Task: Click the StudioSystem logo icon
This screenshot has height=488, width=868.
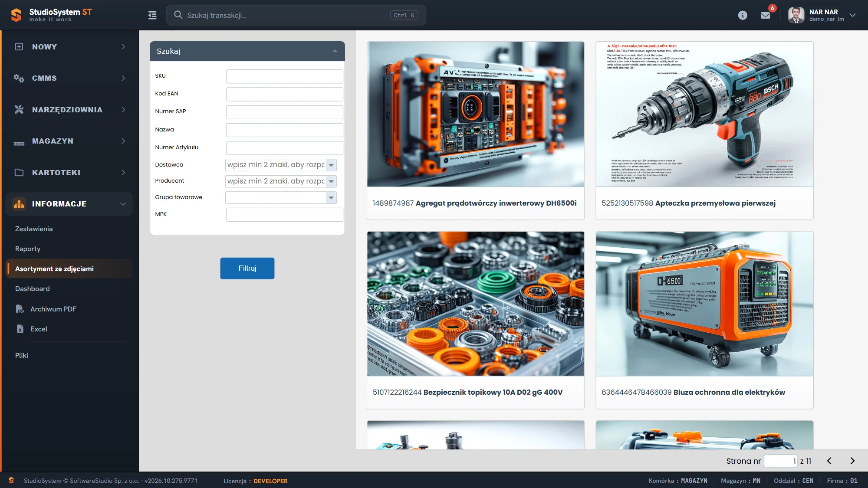Action: (x=16, y=15)
